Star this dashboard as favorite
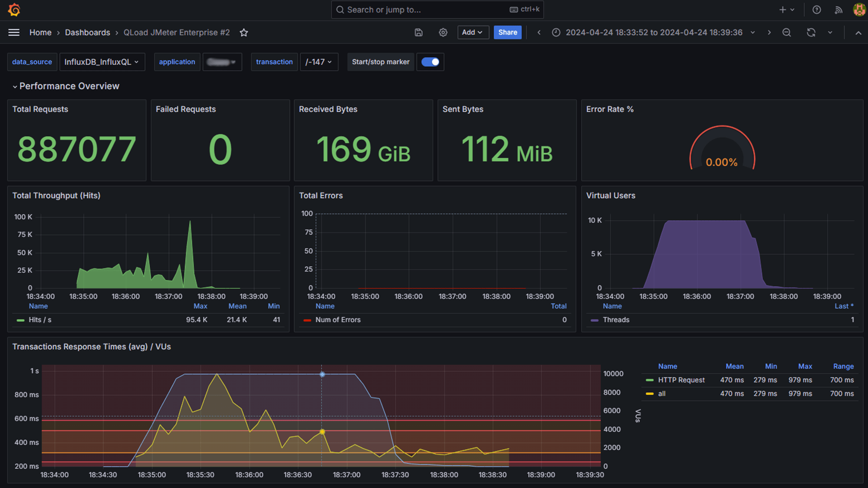Screen dimensions: 868x488 (243, 33)
